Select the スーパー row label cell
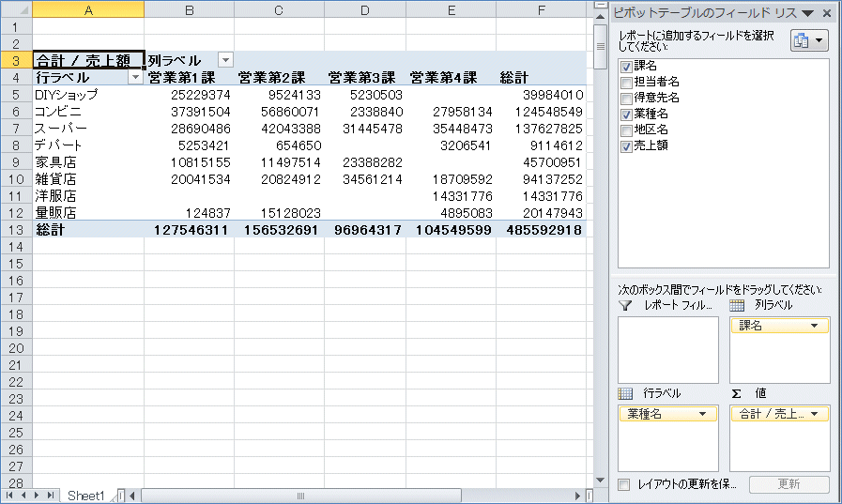 (x=88, y=129)
